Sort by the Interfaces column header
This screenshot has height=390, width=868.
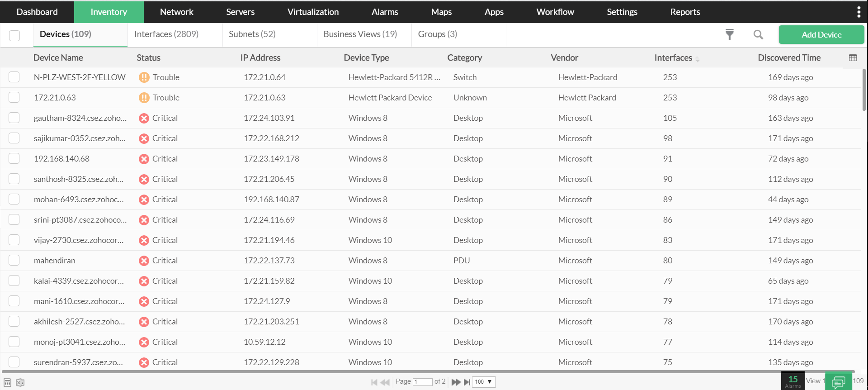tap(673, 58)
